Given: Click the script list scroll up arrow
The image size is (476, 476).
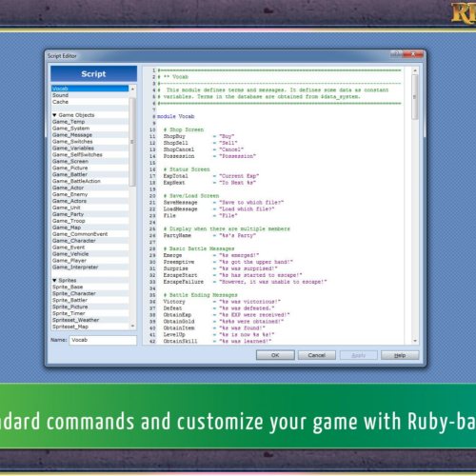Looking at the screenshot, I should pos(132,89).
